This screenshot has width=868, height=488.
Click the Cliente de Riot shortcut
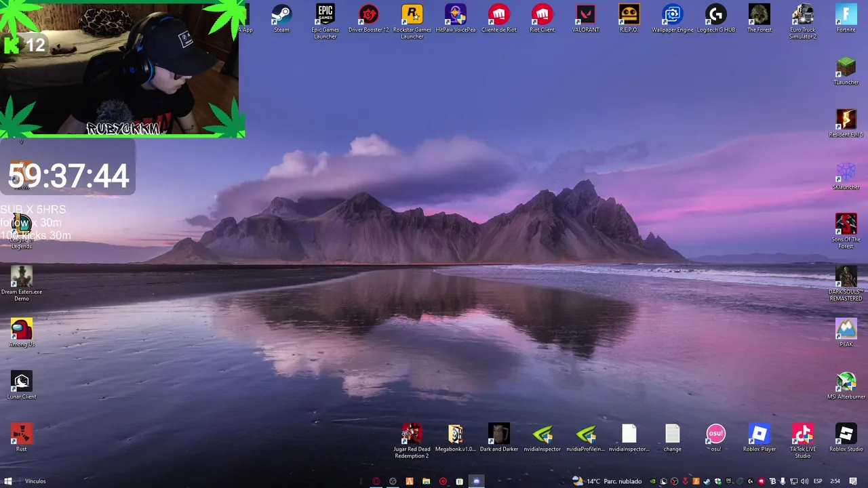499,18
